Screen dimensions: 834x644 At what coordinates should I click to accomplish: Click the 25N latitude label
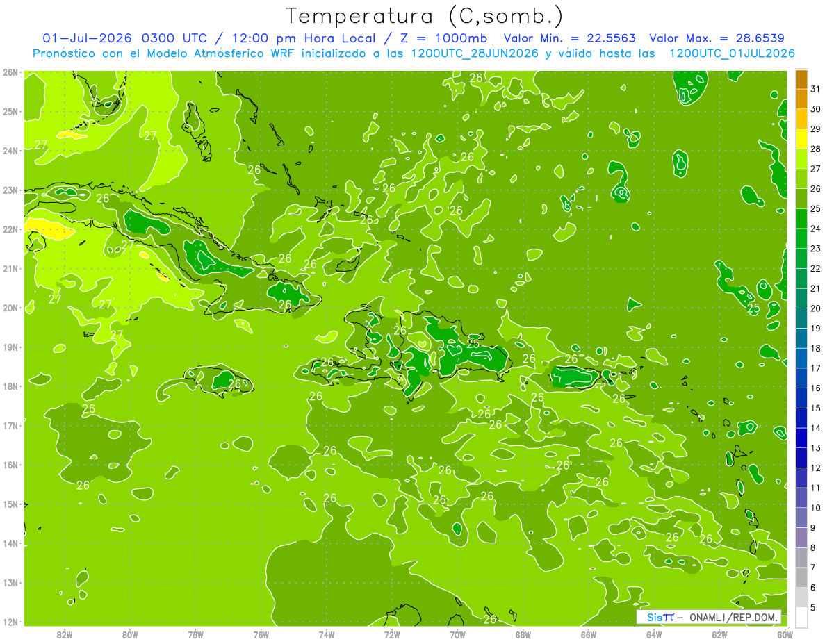(x=10, y=111)
